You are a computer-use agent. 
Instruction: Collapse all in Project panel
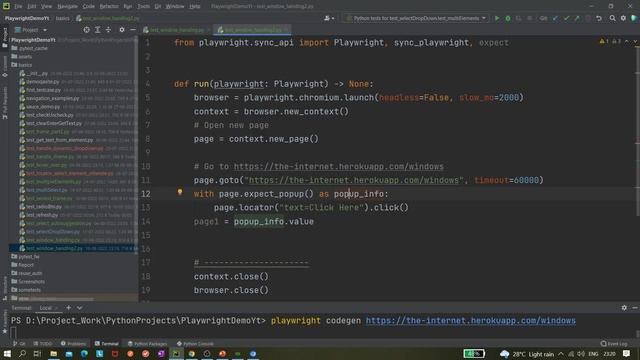tap(108, 30)
